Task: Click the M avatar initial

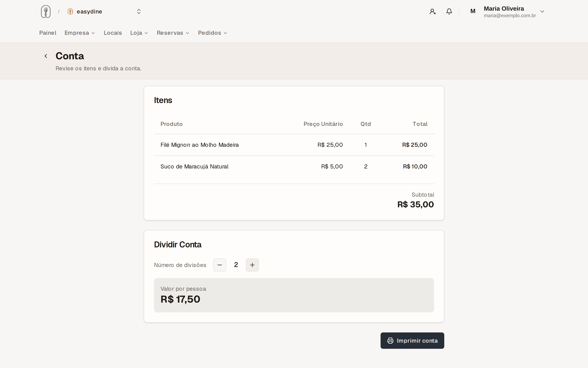Action: pyautogui.click(x=473, y=11)
